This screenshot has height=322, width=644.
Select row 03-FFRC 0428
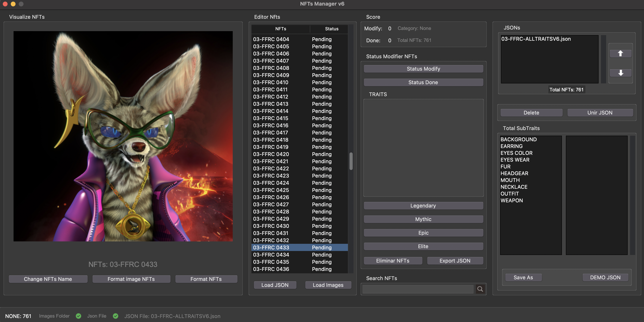pyautogui.click(x=299, y=212)
